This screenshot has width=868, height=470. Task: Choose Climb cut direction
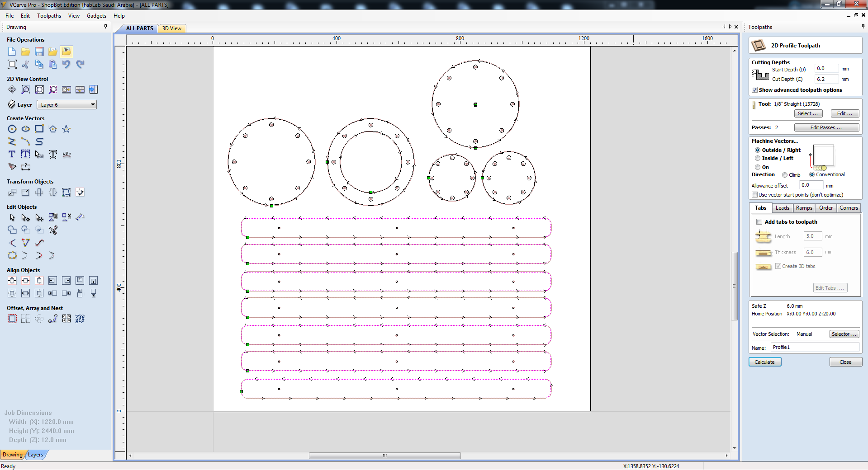coord(785,175)
